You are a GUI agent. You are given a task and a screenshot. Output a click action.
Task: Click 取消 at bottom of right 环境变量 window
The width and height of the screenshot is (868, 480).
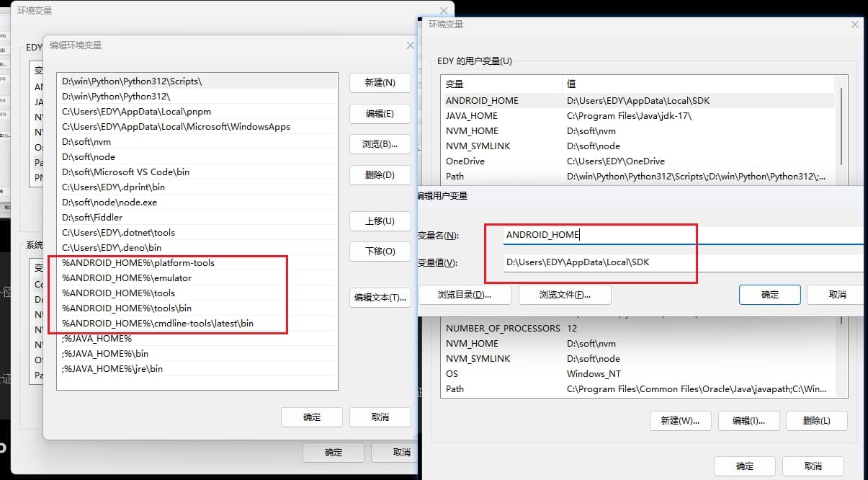[x=813, y=466]
